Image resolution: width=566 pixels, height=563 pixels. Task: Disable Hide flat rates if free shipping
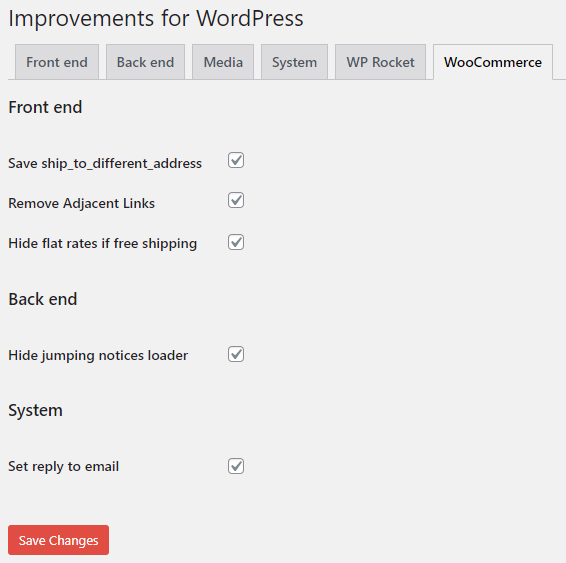tap(236, 242)
